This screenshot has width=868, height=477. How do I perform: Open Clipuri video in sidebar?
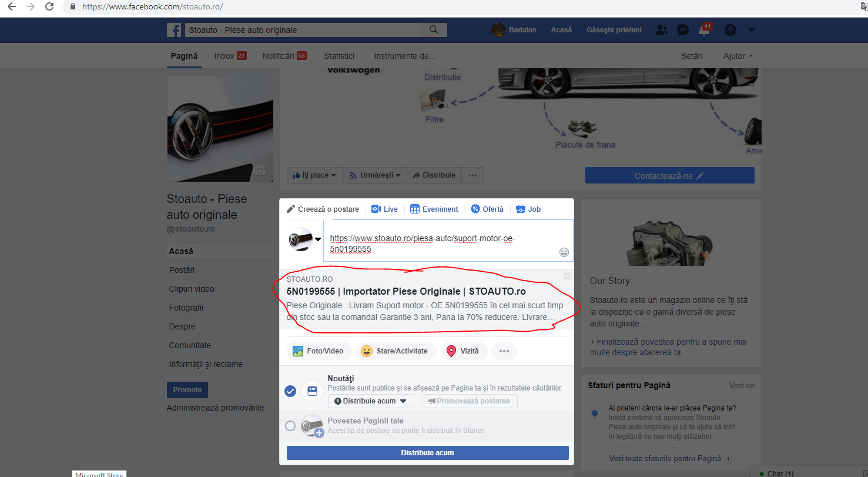tap(192, 289)
